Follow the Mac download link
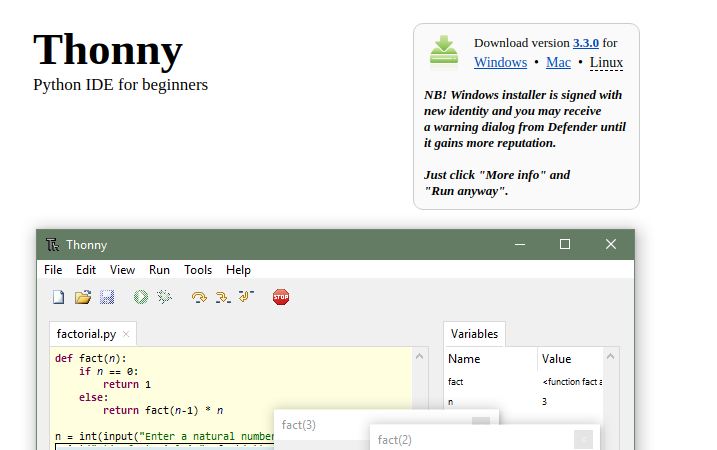This screenshot has width=717, height=450. [558, 62]
